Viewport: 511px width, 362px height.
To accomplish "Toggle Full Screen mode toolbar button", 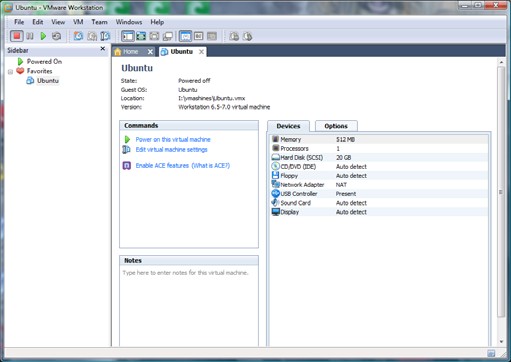I will [141, 36].
